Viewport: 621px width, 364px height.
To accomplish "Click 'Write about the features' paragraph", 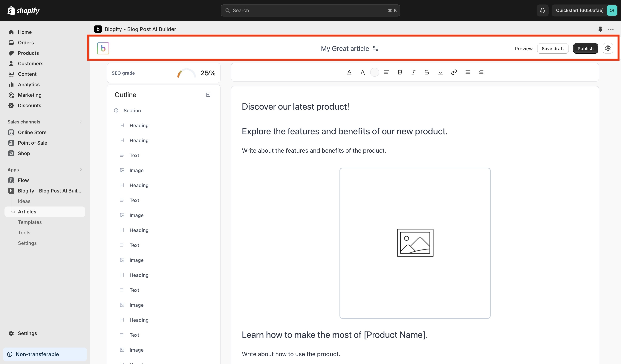I will point(314,151).
